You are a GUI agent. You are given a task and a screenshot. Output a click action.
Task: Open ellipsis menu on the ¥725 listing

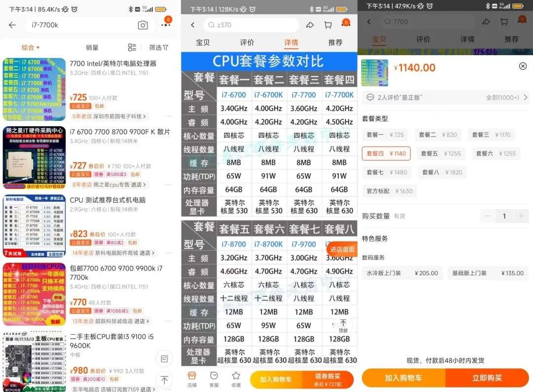point(168,116)
